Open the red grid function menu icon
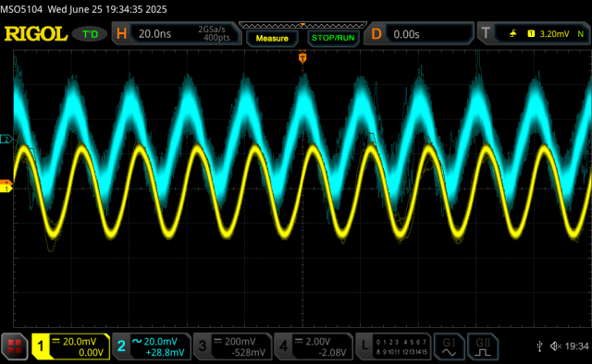This screenshot has width=592, height=364. click(15, 346)
